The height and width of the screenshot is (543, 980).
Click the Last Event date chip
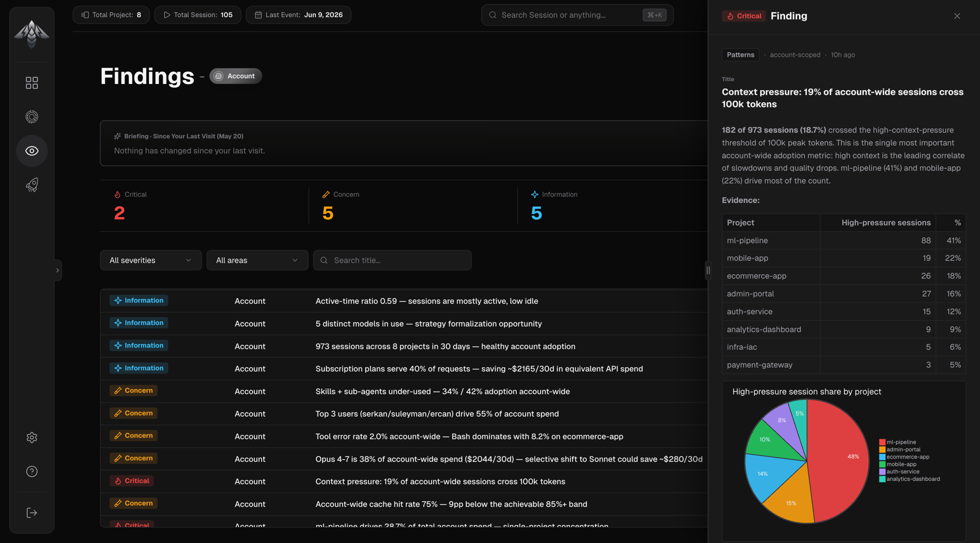[x=298, y=15]
